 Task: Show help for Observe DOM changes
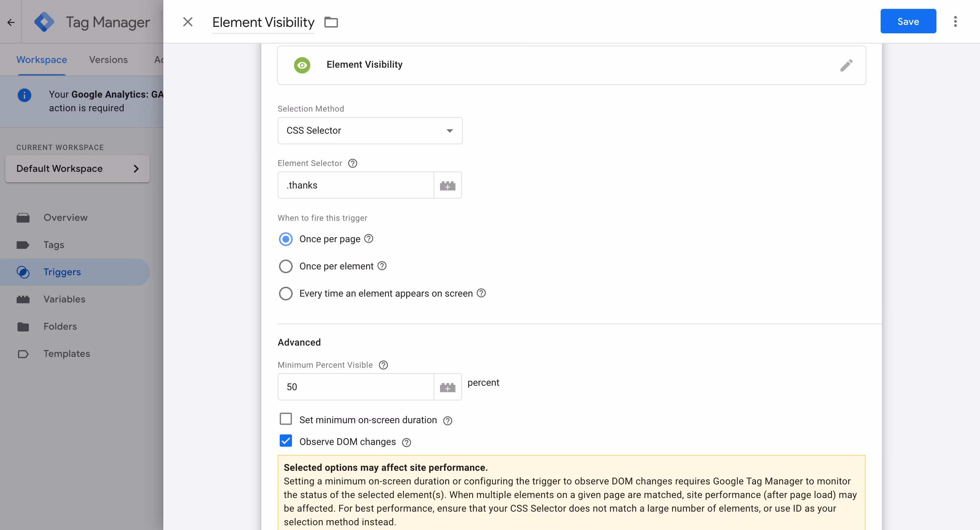406,442
